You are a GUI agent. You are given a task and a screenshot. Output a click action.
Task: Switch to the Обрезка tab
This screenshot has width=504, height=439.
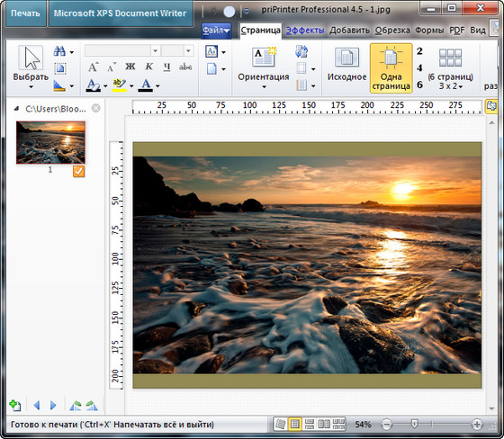pyautogui.click(x=392, y=31)
